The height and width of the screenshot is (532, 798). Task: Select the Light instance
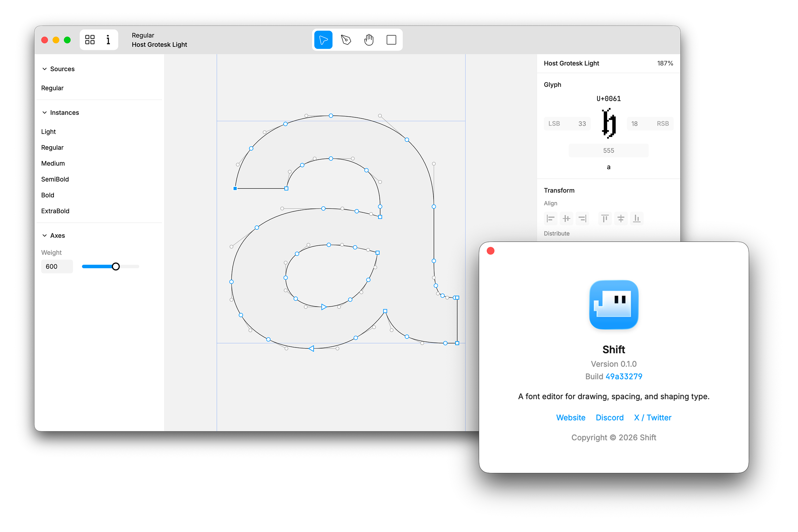point(49,132)
